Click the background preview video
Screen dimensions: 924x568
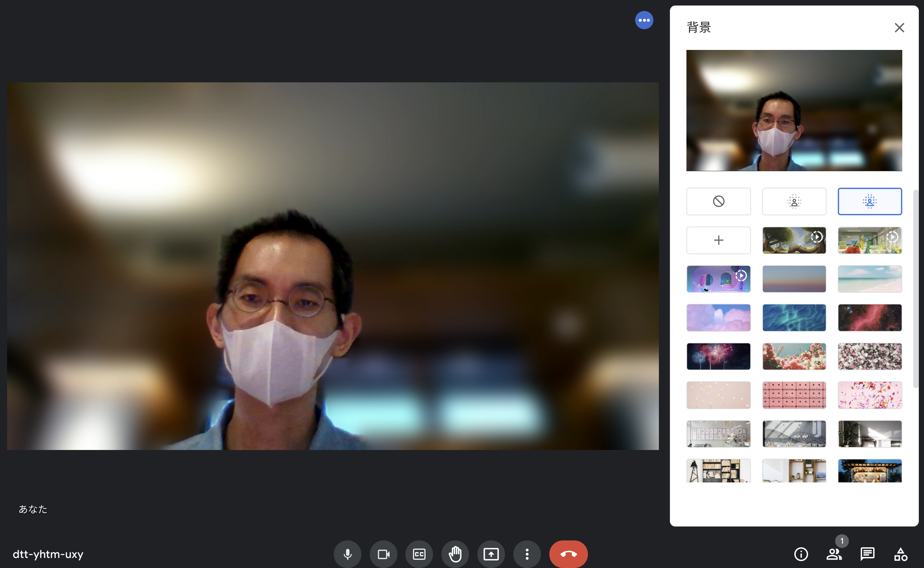click(x=794, y=111)
